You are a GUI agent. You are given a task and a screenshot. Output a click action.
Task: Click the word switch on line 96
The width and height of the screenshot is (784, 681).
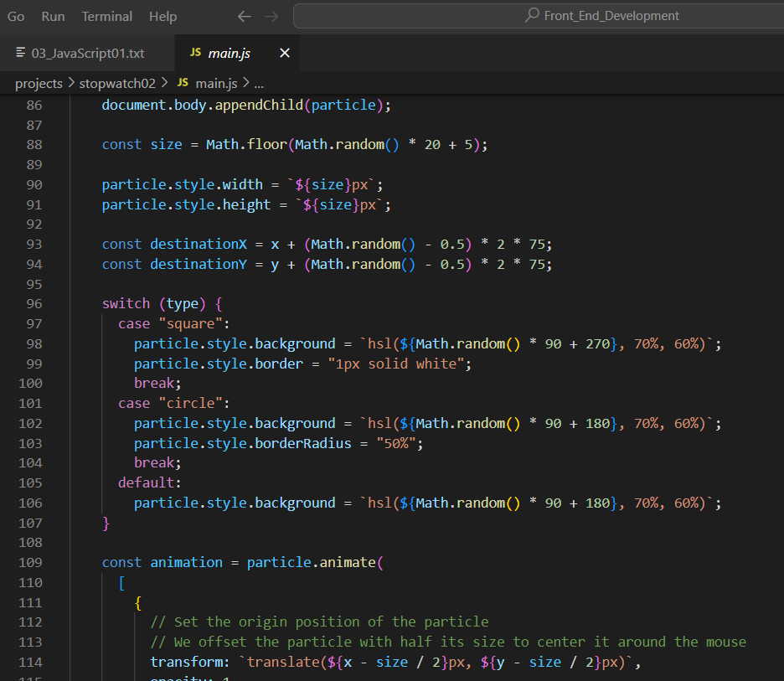(x=126, y=303)
